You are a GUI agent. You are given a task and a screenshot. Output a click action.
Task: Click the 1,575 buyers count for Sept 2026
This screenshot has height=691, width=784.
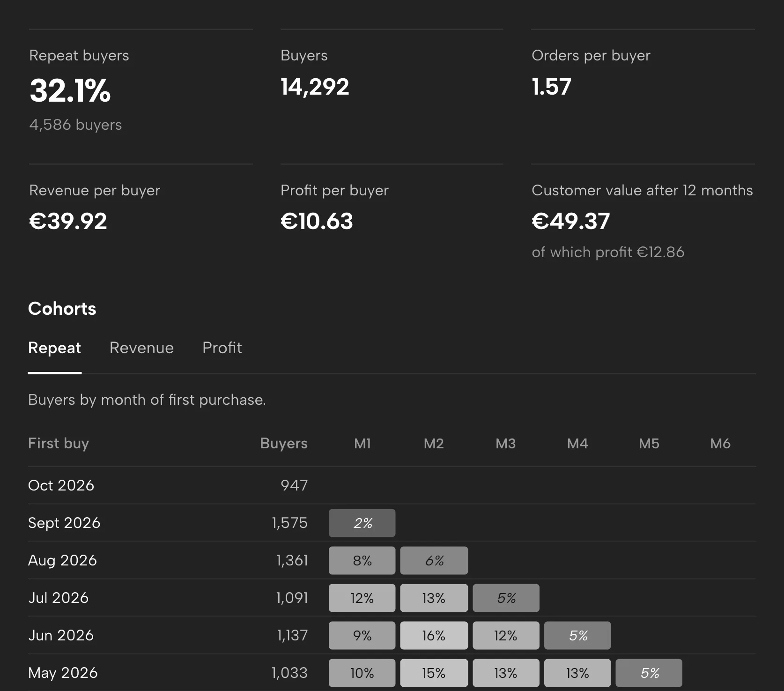pos(289,523)
